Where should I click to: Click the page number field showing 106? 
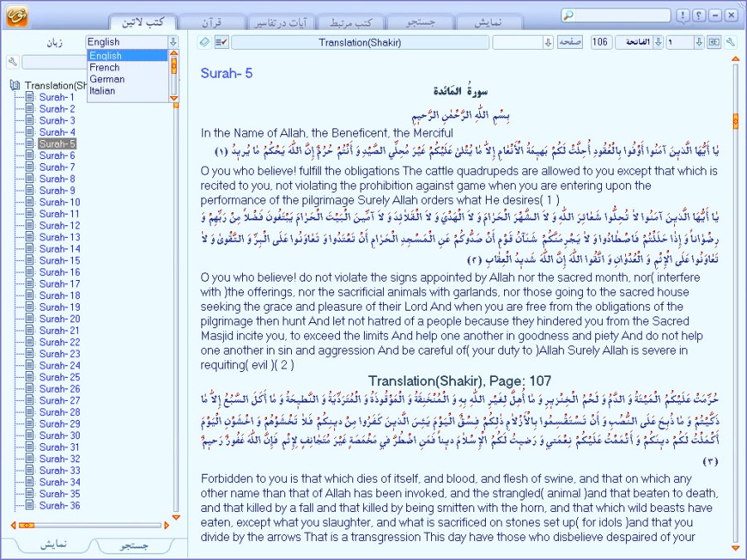(x=600, y=42)
